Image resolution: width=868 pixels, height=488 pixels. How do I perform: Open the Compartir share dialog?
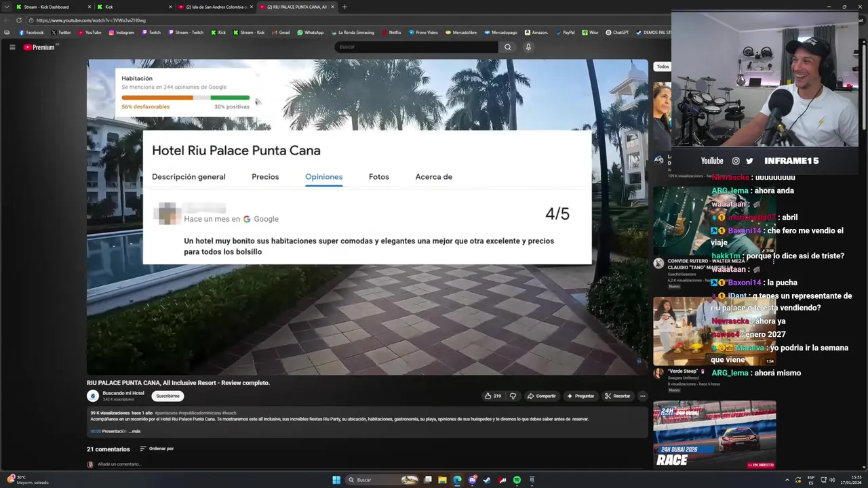[x=542, y=396]
